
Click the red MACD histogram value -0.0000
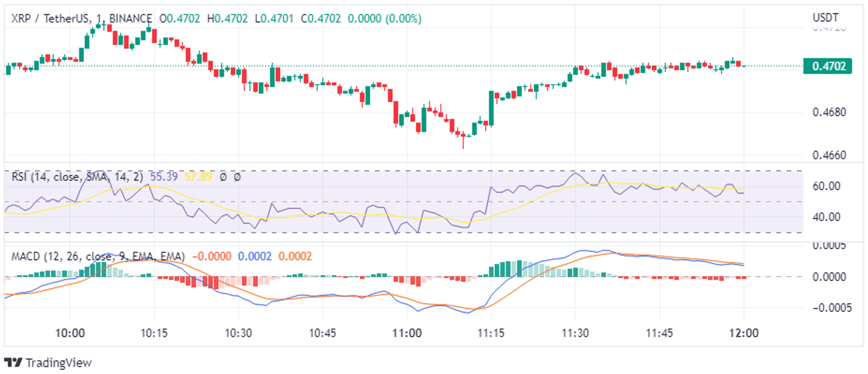click(212, 257)
